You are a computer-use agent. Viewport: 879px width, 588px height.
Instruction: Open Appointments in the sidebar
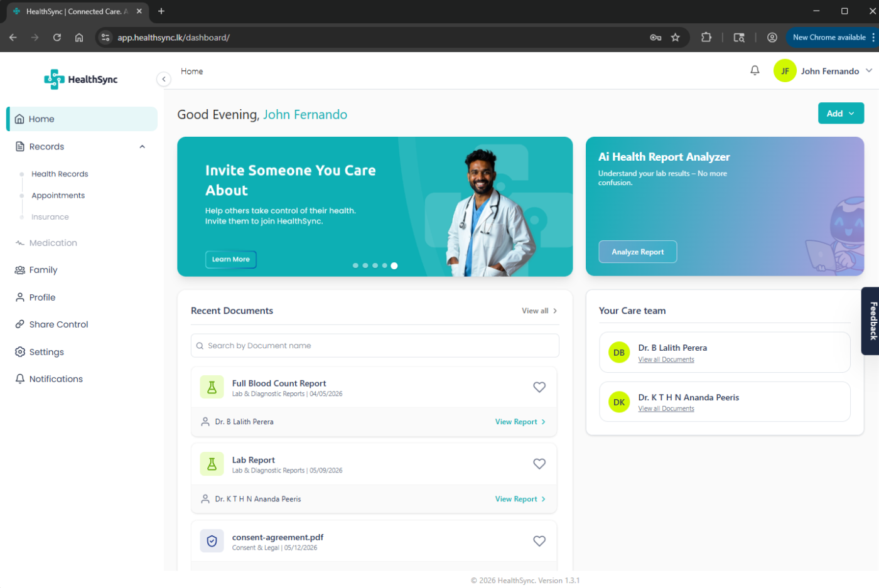tap(58, 195)
